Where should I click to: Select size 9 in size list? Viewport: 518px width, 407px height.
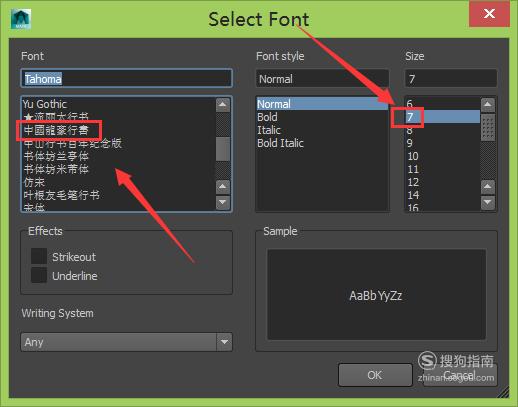442,143
